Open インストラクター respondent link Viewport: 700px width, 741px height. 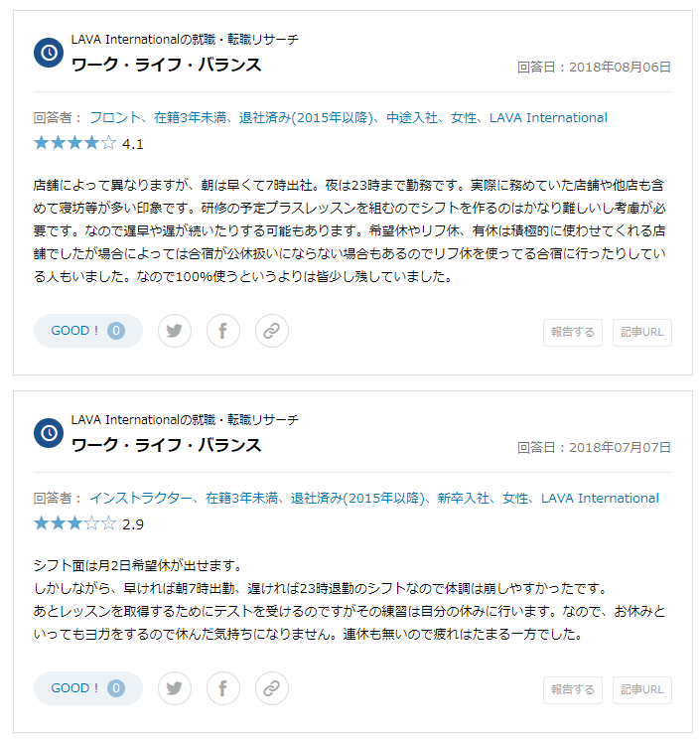click(141, 498)
